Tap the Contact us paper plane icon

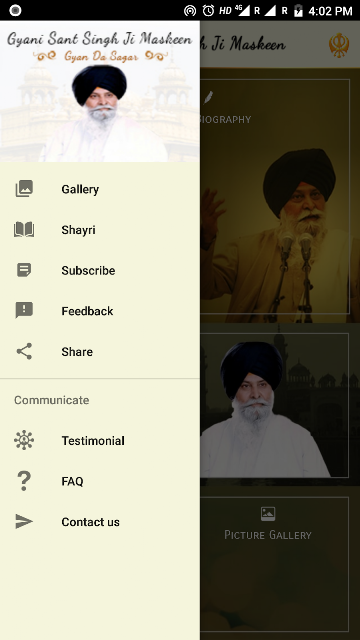click(24, 522)
